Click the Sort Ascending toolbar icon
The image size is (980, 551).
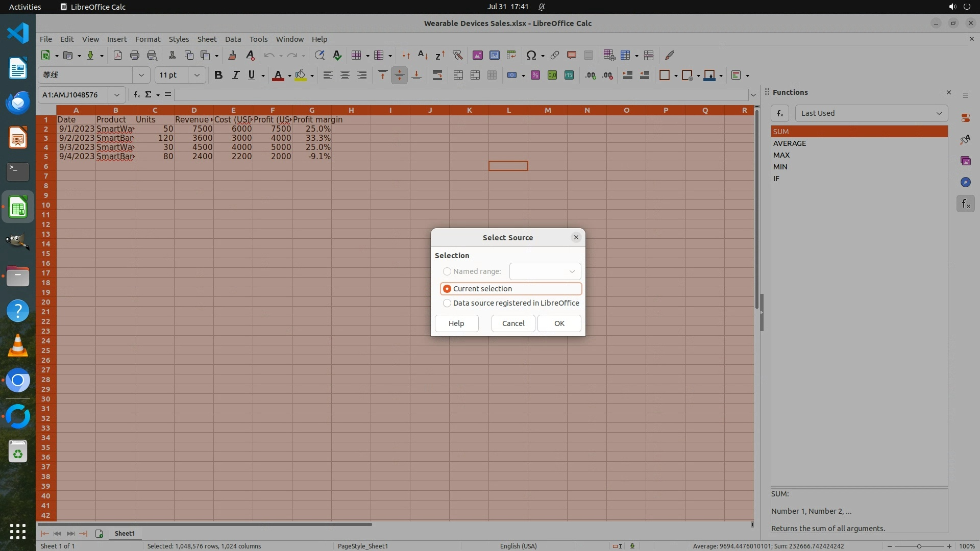(x=423, y=55)
